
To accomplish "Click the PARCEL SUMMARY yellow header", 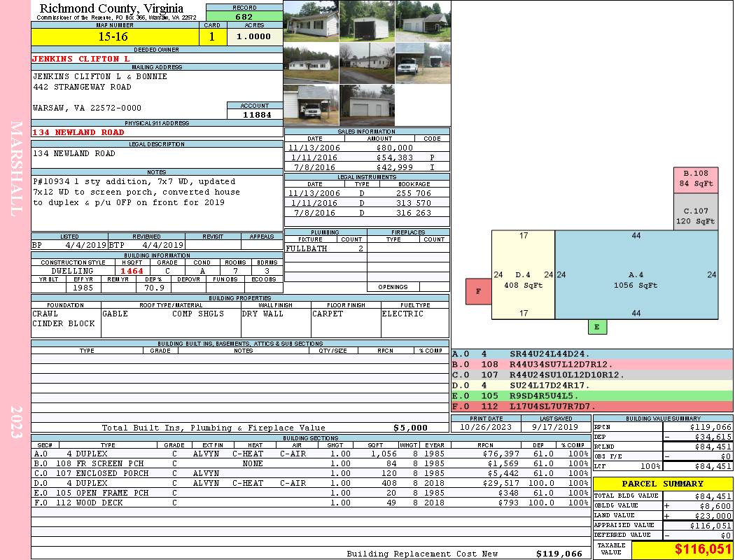I will tap(663, 484).
